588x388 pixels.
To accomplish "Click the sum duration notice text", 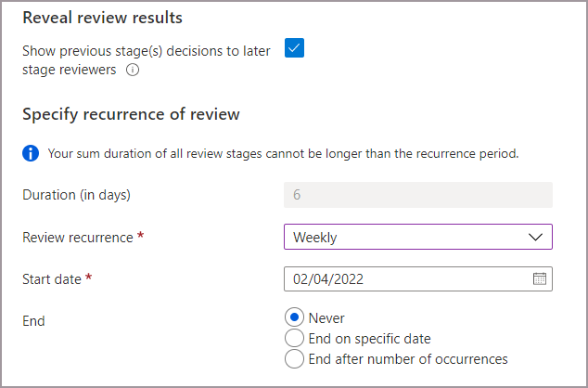I will point(283,153).
